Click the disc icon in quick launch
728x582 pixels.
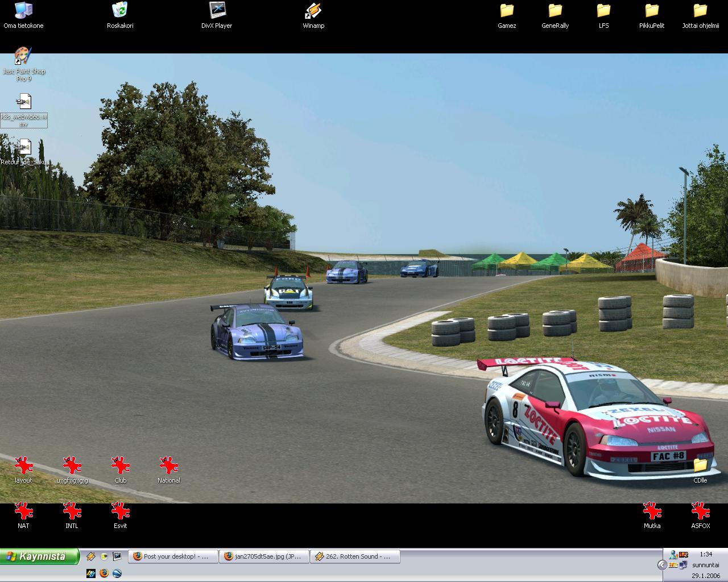104,556
